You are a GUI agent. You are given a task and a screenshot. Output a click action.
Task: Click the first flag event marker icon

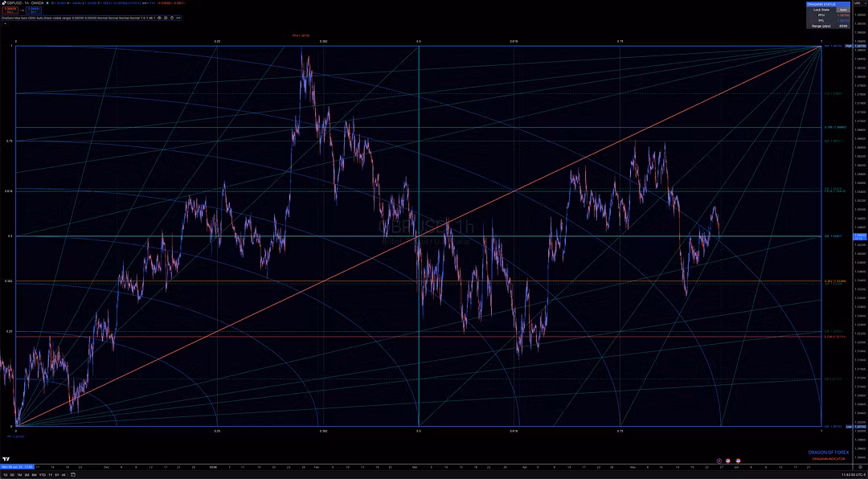pos(728,461)
